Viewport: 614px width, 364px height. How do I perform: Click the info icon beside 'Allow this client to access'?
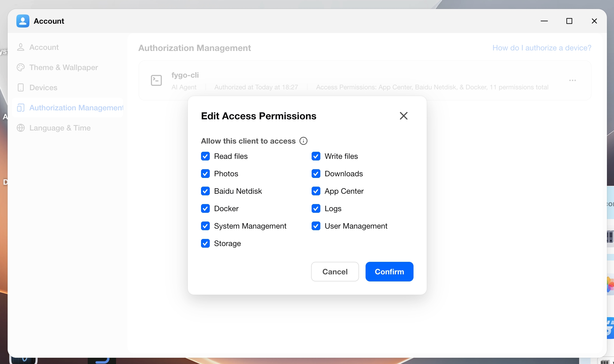pos(303,141)
